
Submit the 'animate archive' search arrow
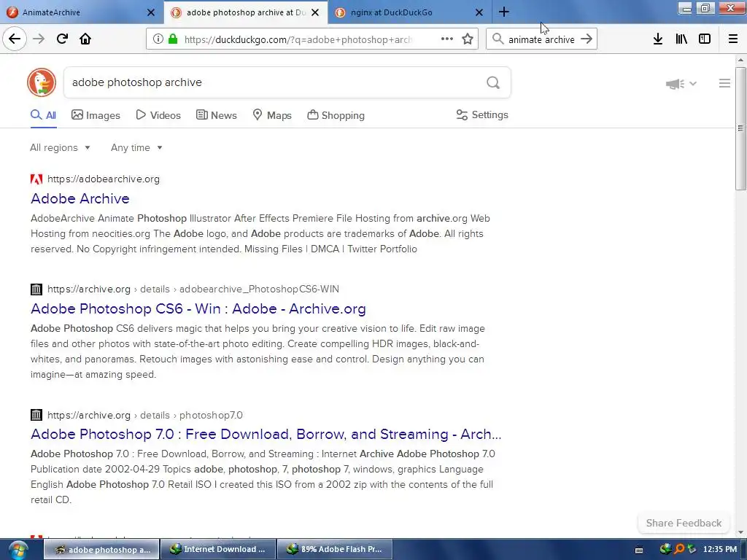(587, 39)
